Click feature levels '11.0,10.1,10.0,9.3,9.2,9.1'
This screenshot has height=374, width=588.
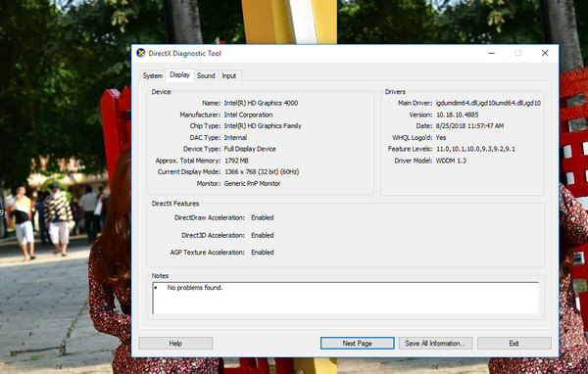click(x=475, y=149)
